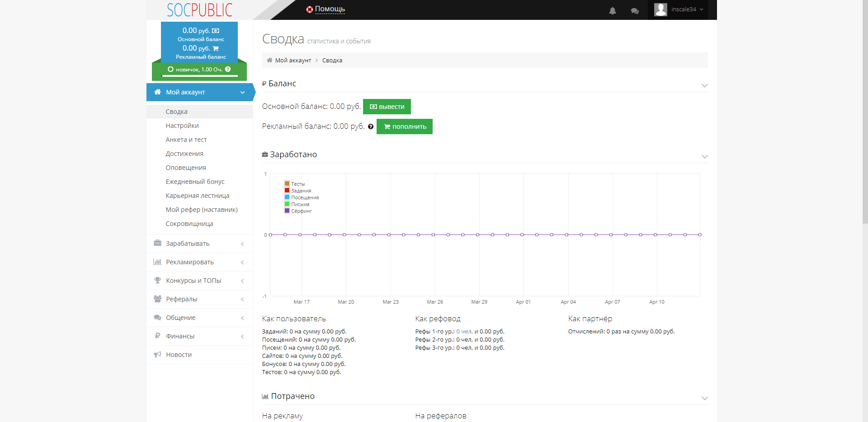Viewport: 868px width, 422px height.
Task: Expand the Рефералы menu arrow
Action: tap(242, 299)
